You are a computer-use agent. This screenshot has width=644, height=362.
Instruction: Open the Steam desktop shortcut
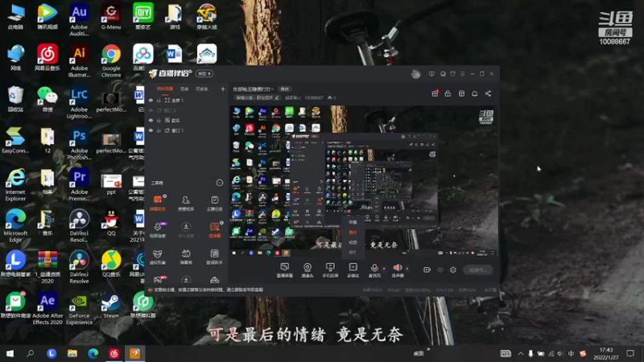point(111,306)
